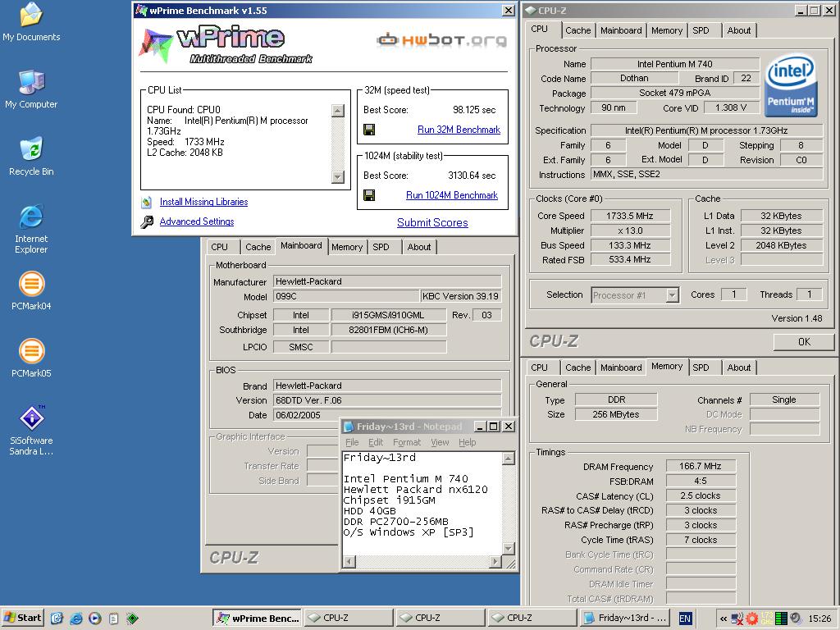Open Install Missing Libraries link
The height and width of the screenshot is (630, 840).
pyautogui.click(x=203, y=202)
